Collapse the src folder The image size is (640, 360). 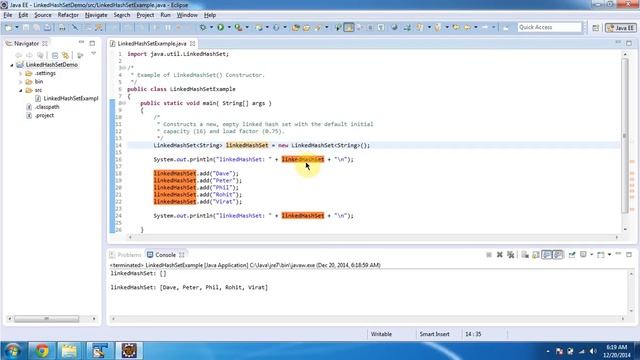coord(20,90)
